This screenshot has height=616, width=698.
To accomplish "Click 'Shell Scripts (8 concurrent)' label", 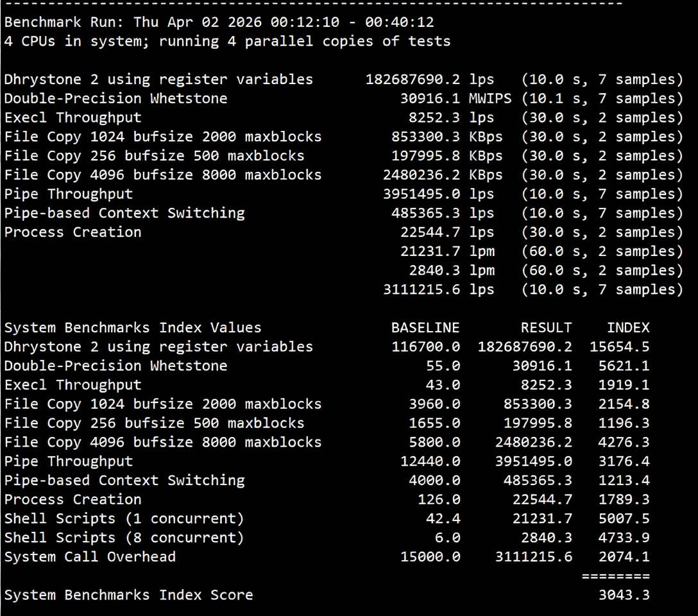I will click(x=123, y=537).
